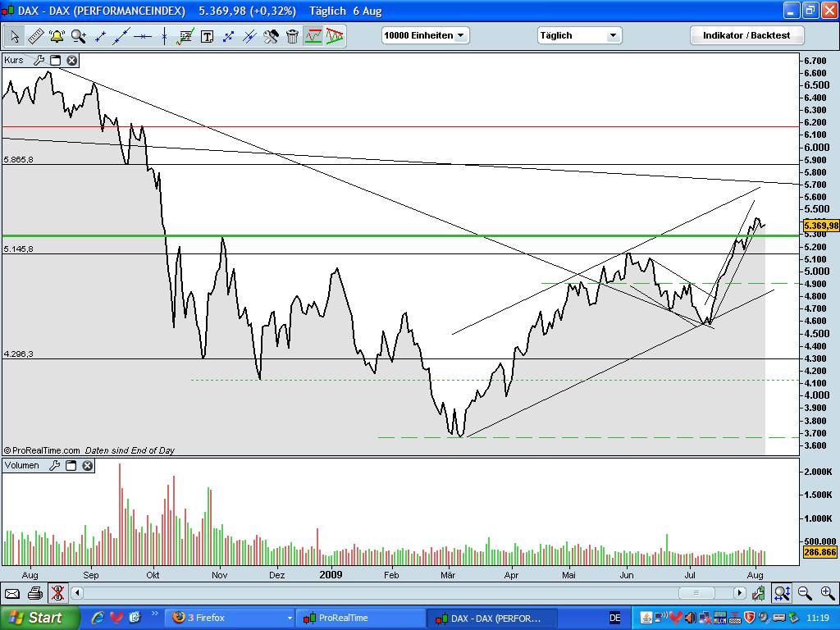The width and height of the screenshot is (840, 630).
Task: Click the zoom-fit magnifier with arrows
Action: click(782, 593)
